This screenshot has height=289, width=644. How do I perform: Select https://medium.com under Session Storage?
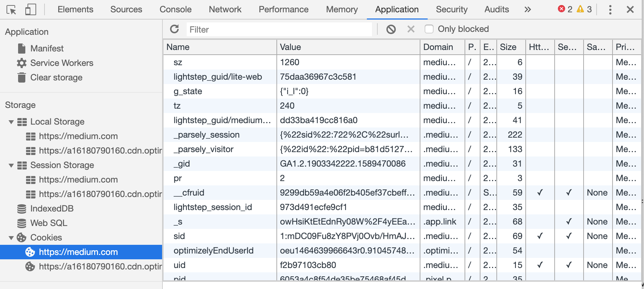coord(79,180)
